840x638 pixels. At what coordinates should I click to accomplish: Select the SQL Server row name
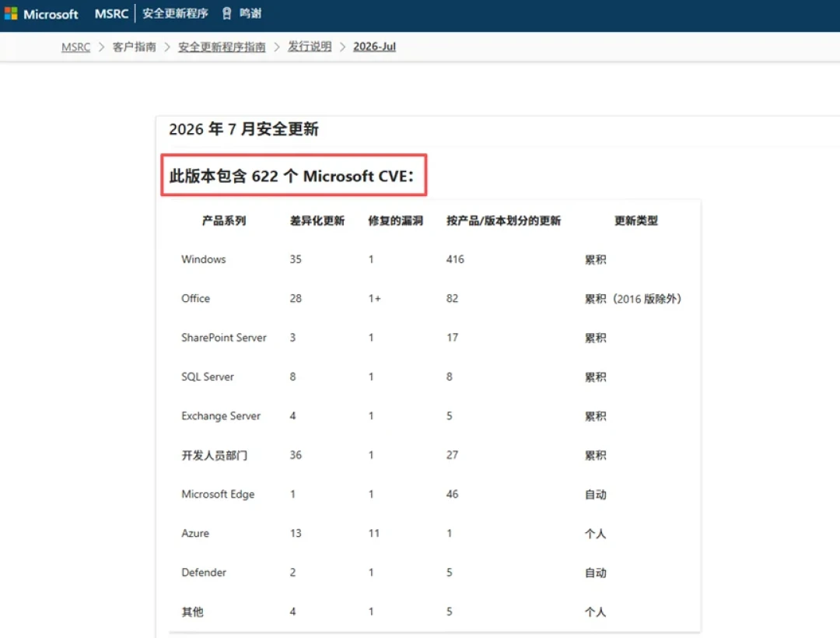pyautogui.click(x=208, y=377)
